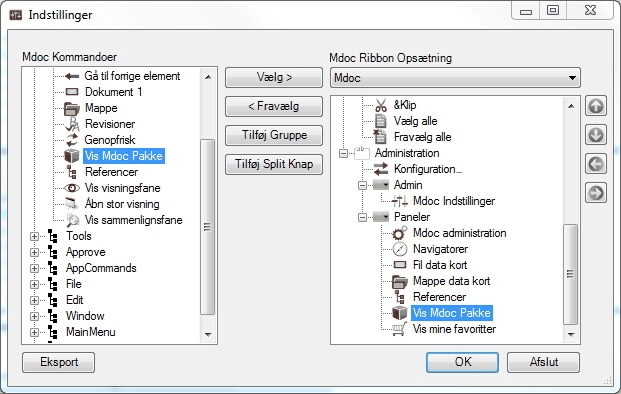
Task: Click Tilføj Split Knap button
Action: point(274,164)
